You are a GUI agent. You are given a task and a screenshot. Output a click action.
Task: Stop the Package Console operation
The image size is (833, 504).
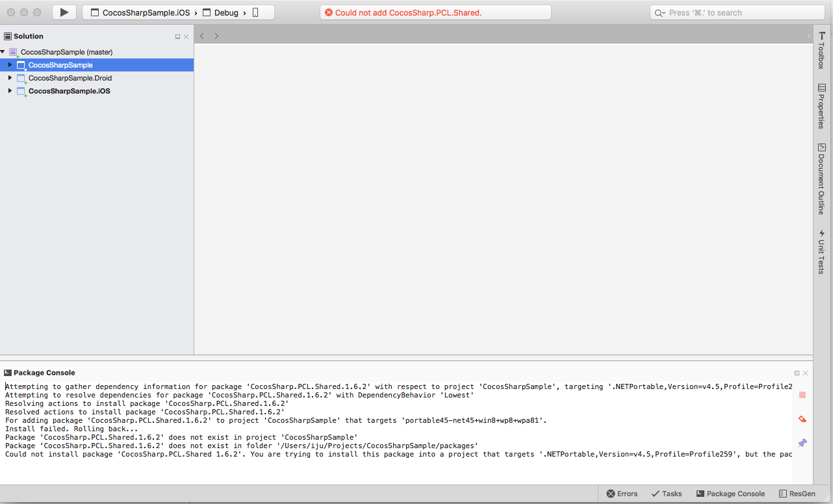click(802, 395)
